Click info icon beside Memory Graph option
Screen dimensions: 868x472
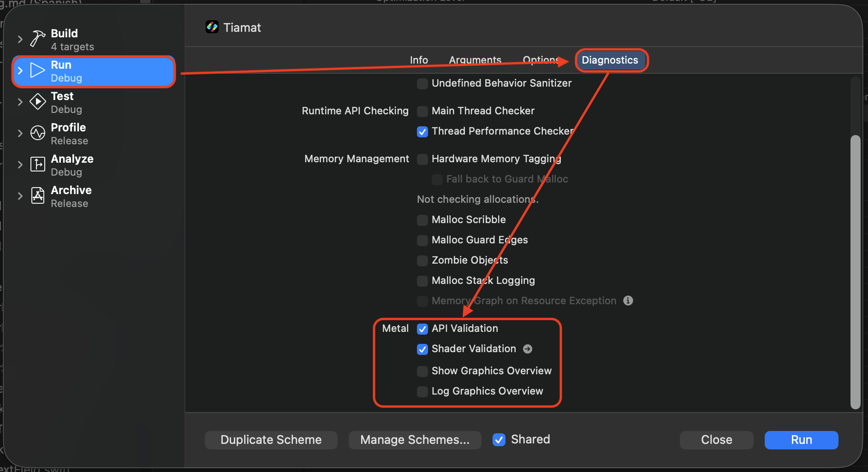(628, 301)
